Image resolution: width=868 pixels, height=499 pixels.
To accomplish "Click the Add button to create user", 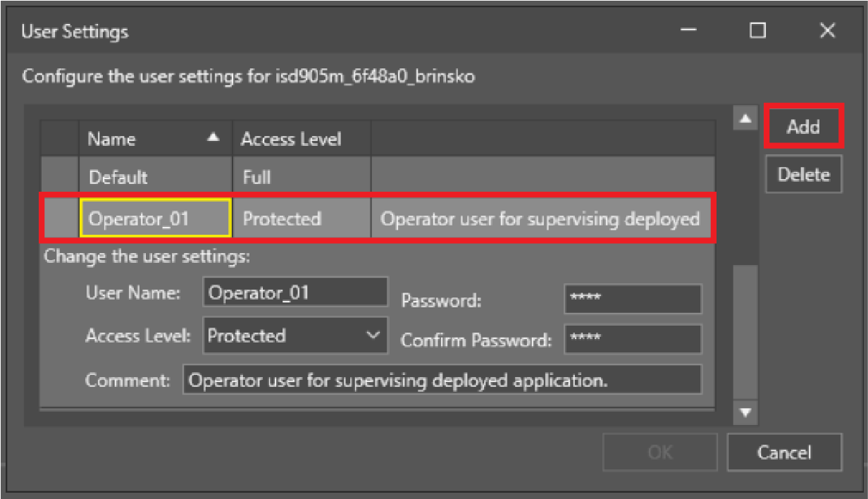I will [802, 127].
